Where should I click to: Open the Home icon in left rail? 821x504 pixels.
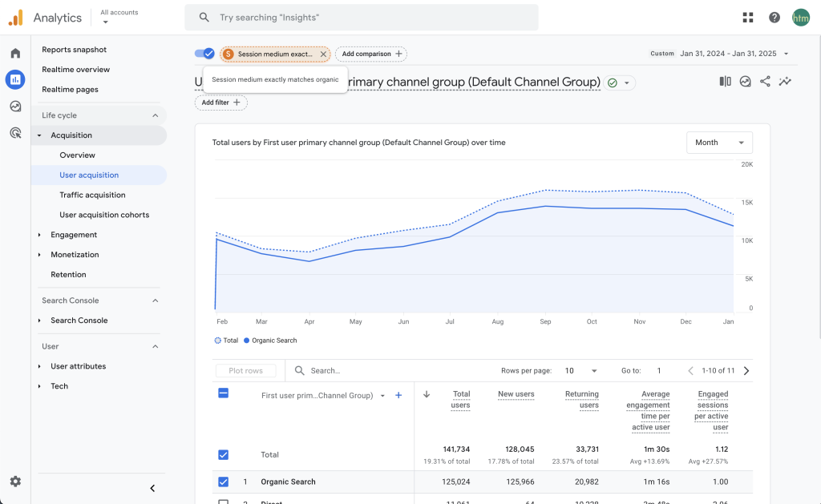click(15, 53)
